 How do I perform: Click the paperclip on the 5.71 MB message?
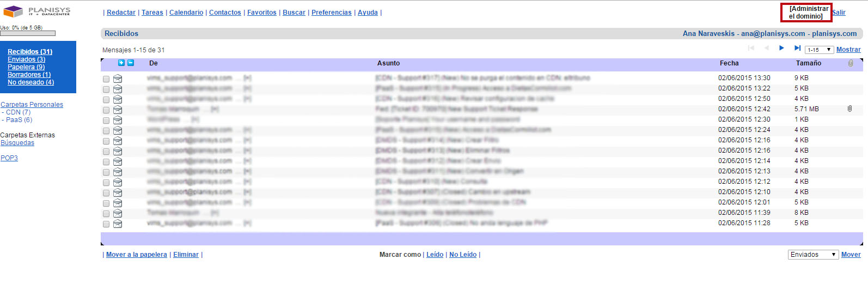[849, 109]
